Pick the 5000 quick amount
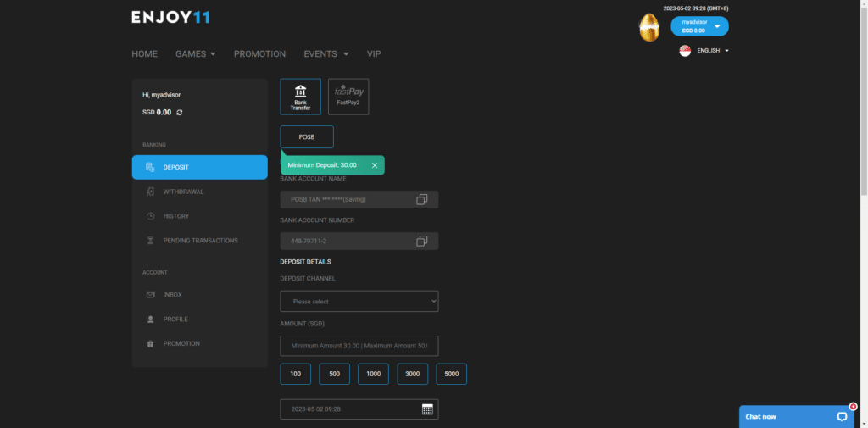The image size is (868, 428). click(452, 374)
